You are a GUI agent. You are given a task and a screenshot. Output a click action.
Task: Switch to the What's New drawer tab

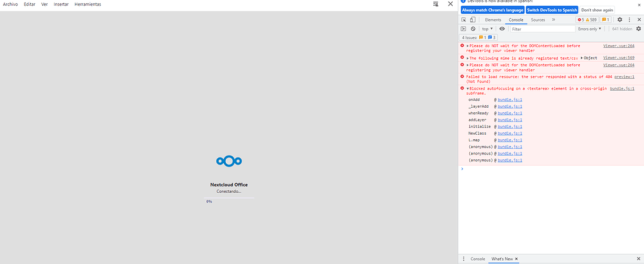502,259
